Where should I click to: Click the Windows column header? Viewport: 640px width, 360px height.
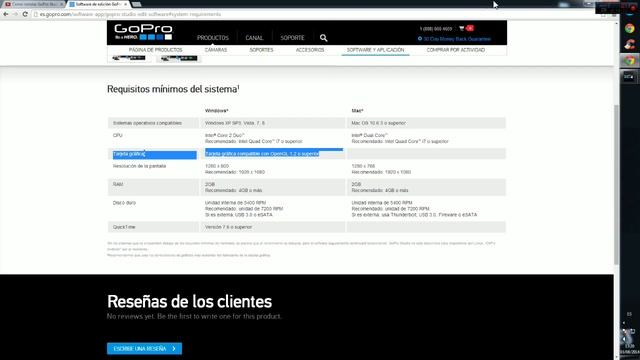(x=216, y=111)
